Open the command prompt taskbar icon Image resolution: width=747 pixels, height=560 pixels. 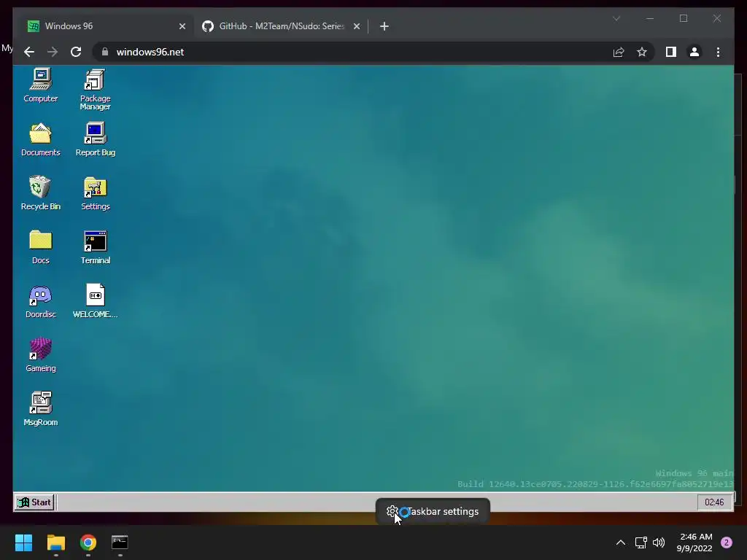click(x=120, y=542)
